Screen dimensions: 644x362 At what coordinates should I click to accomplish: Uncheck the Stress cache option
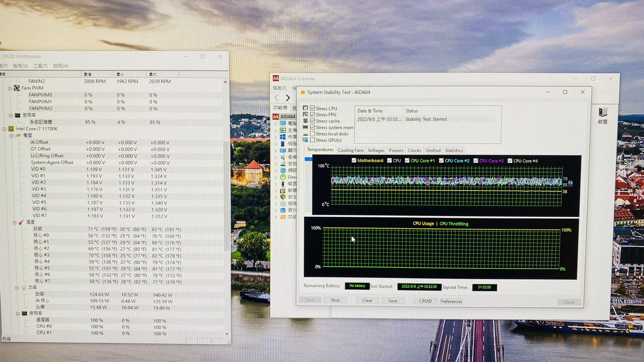tap(312, 121)
